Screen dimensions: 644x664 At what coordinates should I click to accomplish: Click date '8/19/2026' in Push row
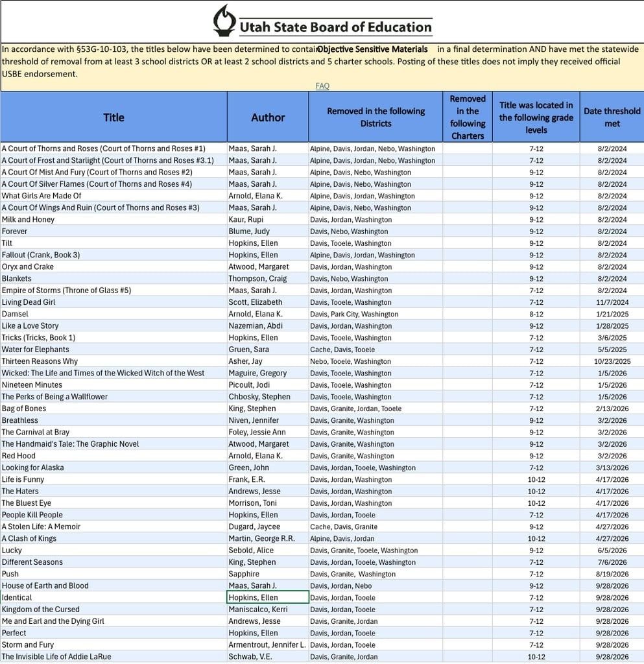coord(612,575)
